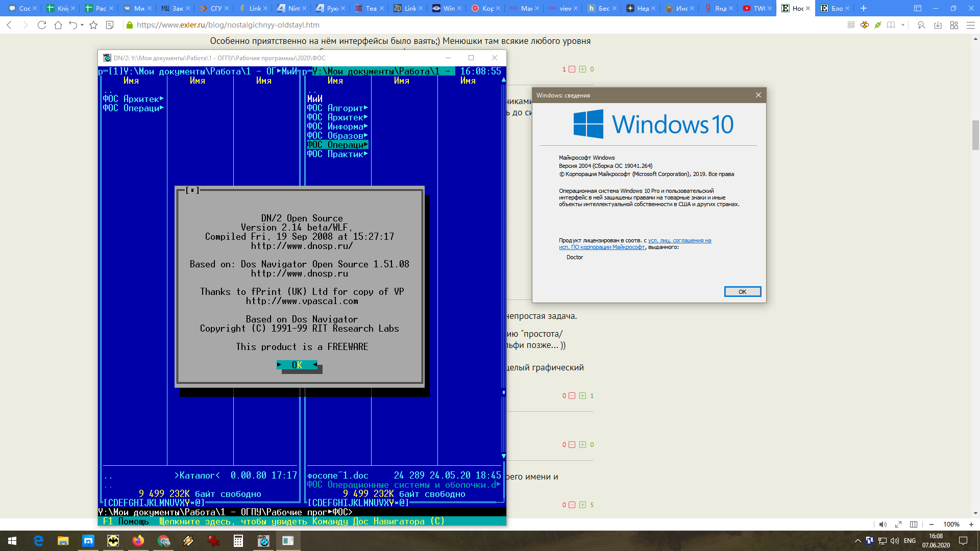
Task: Downvote the comment with the minus box
Action: coord(572,69)
